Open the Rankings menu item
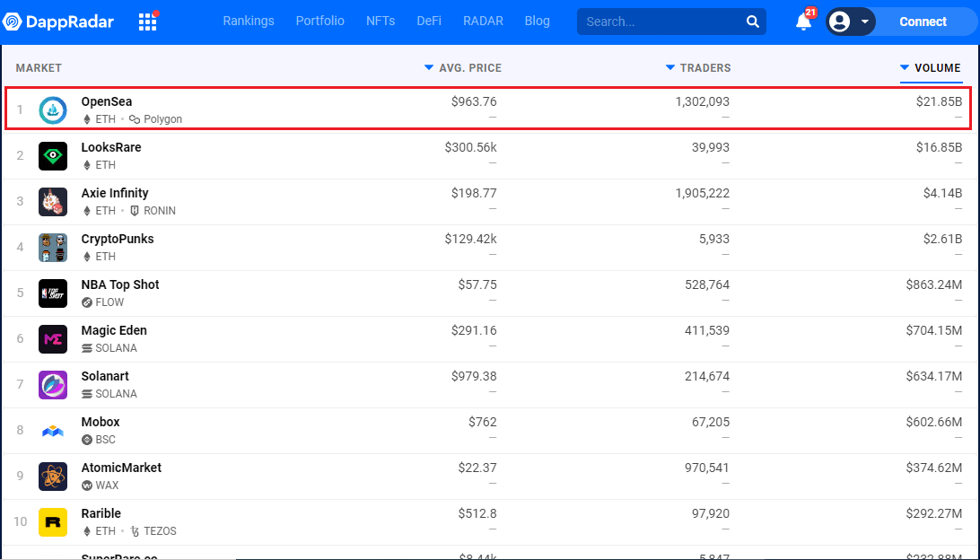The width and height of the screenshot is (980, 560). (x=249, y=21)
